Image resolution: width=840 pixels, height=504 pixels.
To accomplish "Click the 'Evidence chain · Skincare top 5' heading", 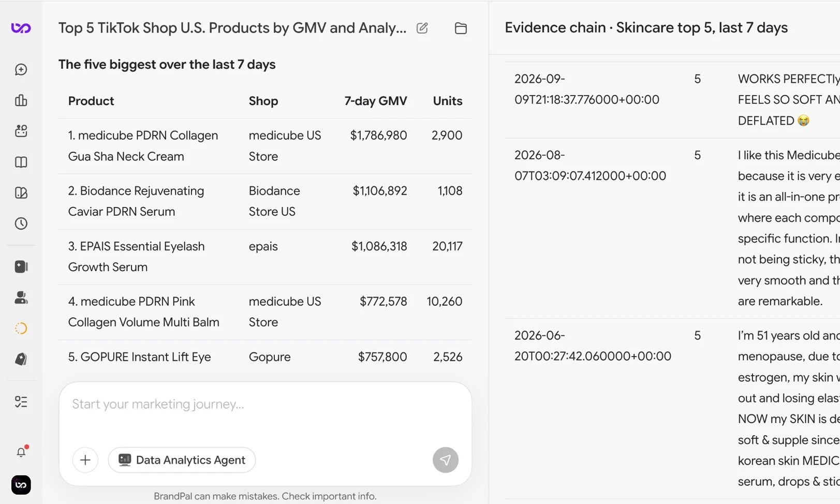I will [x=646, y=27].
